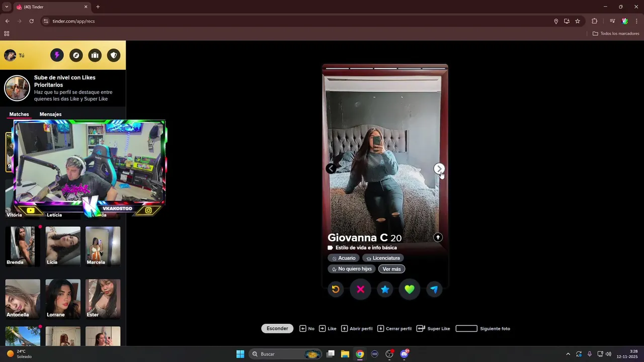This screenshot has width=644, height=362.
Task: Open match thumbnail Ester
Action: pos(103,299)
